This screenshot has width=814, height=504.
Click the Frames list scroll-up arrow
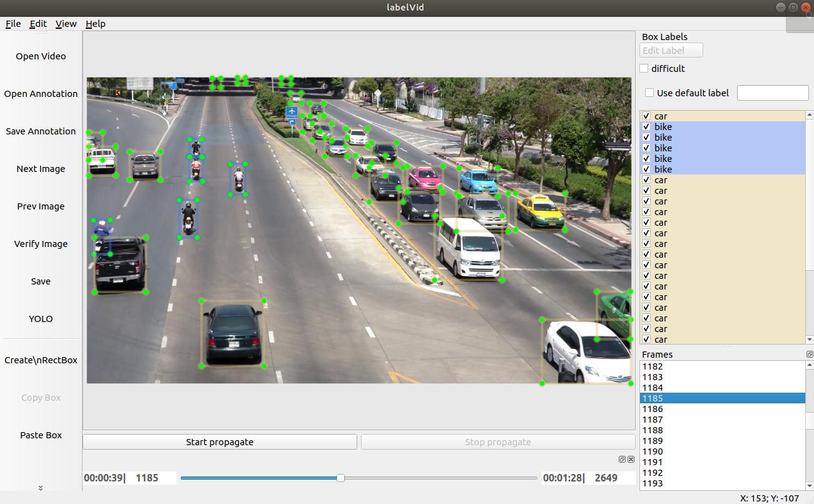(810, 365)
